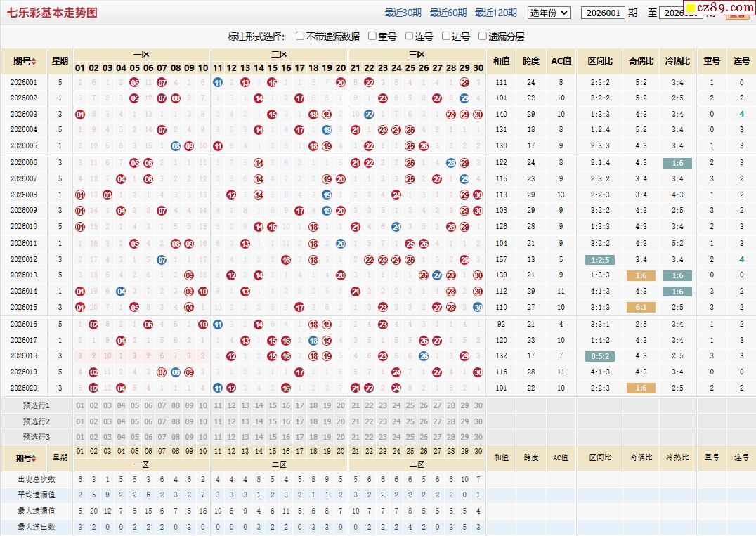Click blue ball 27 in row 2026013
Viewport: 756px width, 536px height.
(437, 275)
